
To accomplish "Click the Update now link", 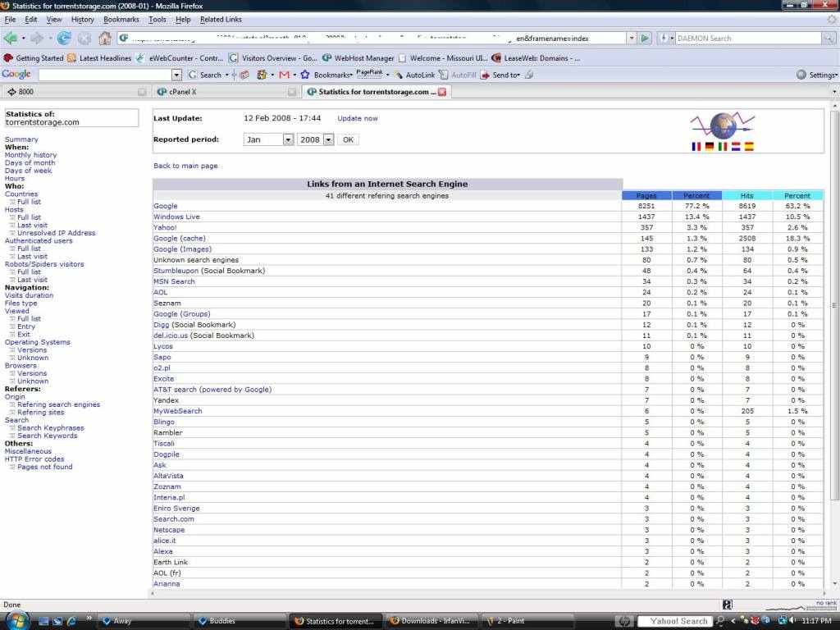I will (x=358, y=118).
